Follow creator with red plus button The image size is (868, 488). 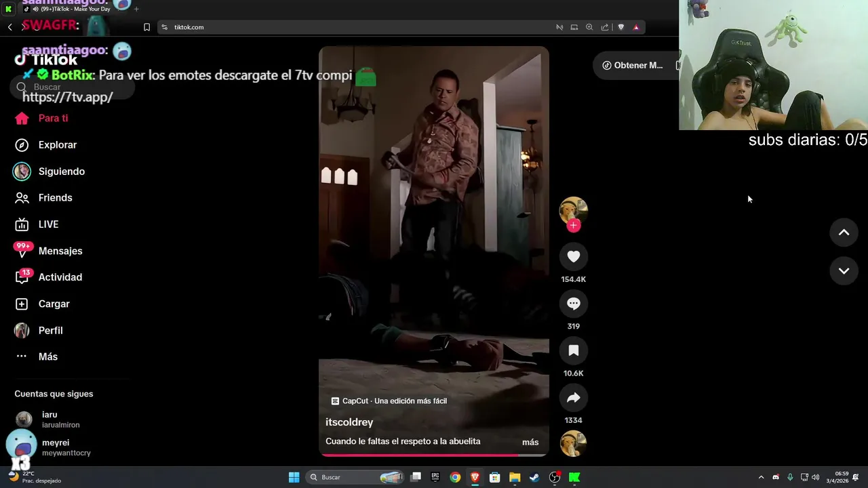574,226
